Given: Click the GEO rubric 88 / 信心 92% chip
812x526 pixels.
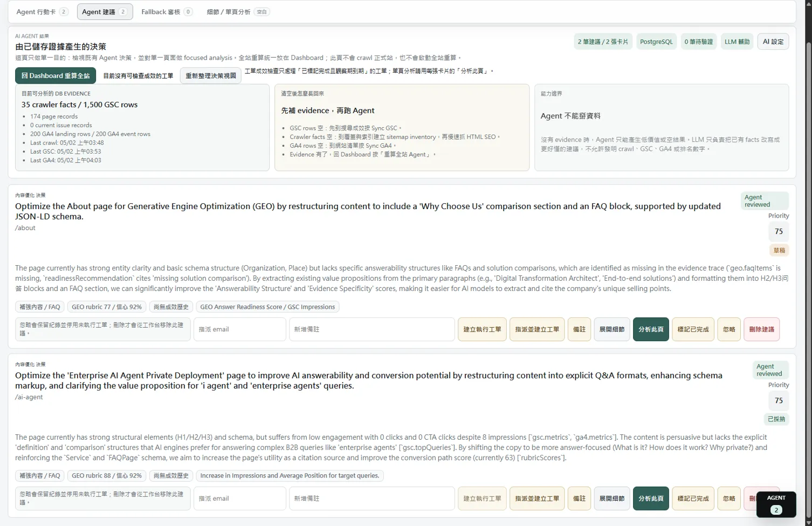Looking at the screenshot, I should 107,475.
